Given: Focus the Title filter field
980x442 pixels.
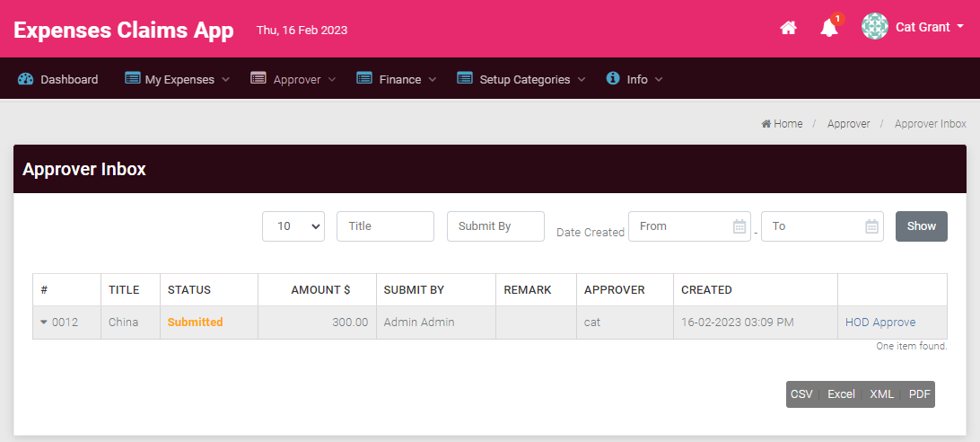Looking at the screenshot, I should 385,226.
